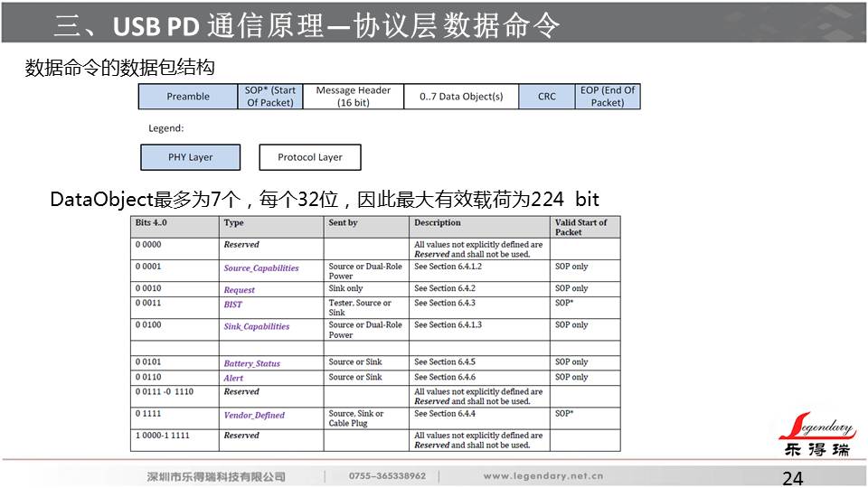Select the Alert message type link
This screenshot has height=488, width=868.
click(234, 378)
